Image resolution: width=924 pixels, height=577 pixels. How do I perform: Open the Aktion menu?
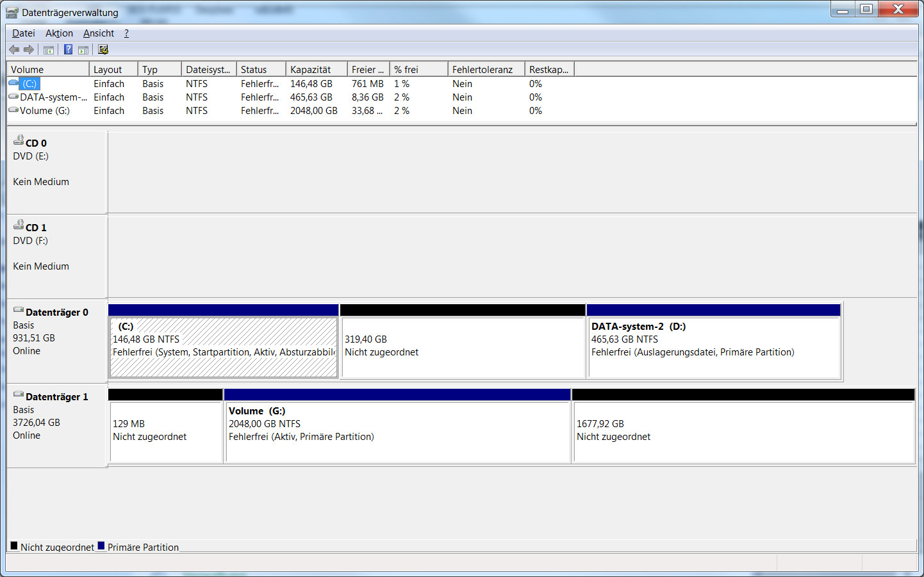(59, 33)
